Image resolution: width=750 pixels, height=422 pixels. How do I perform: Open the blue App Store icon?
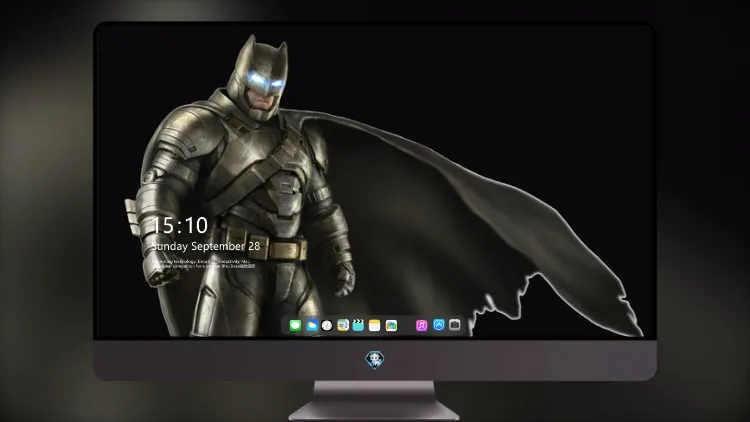click(x=439, y=325)
